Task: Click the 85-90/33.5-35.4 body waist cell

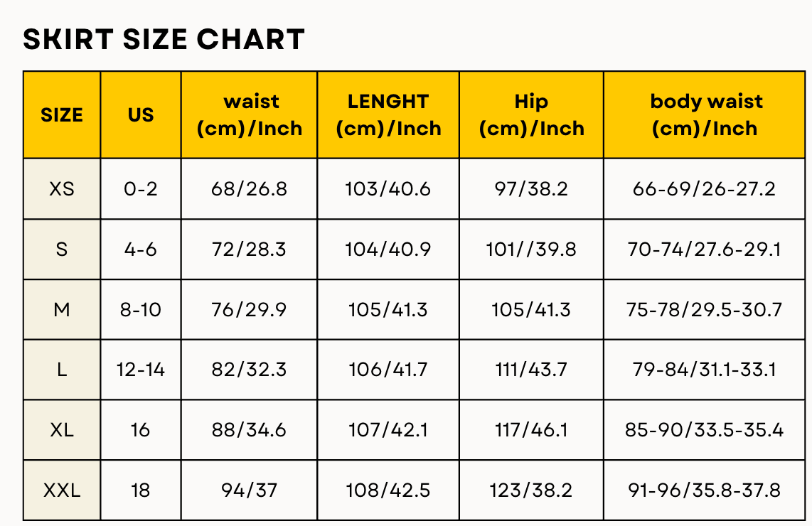Action: [x=706, y=430]
